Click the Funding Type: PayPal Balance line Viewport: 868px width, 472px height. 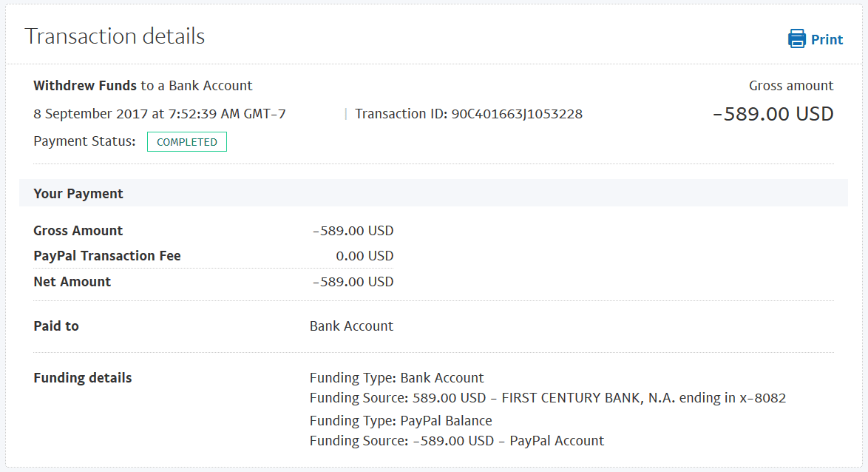pos(401,421)
